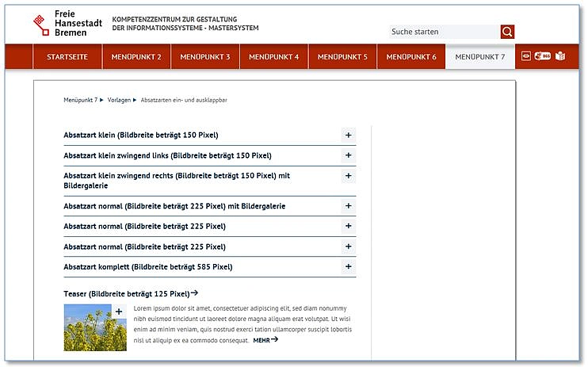This screenshot has height=367, width=588.
Task: Select Menüpunkt 4 in navigation bar
Action: click(273, 57)
